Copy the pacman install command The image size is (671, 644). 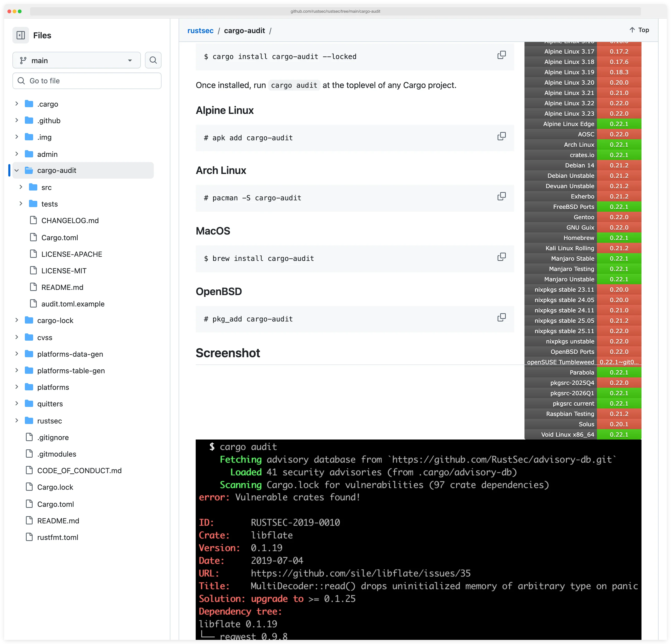(x=501, y=196)
